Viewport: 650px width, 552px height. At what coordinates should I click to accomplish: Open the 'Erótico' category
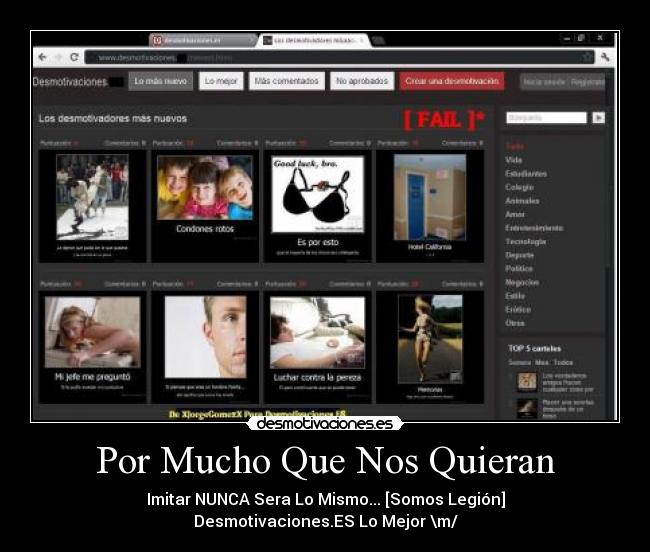[x=518, y=309]
